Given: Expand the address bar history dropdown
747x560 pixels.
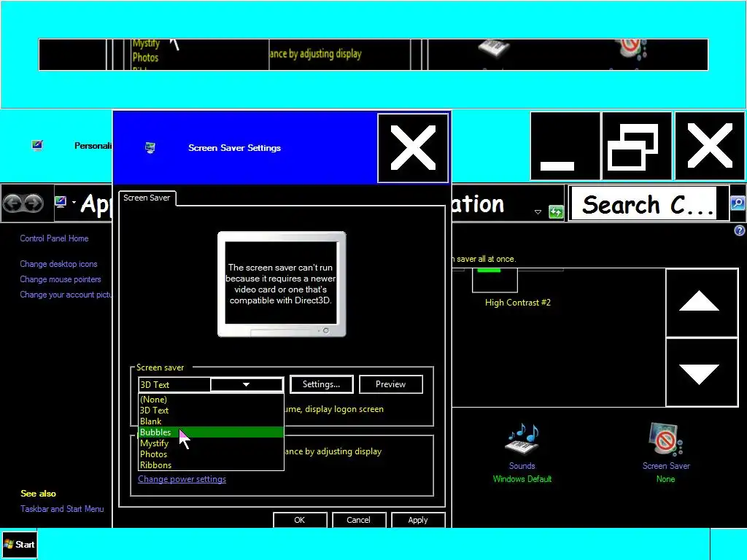Looking at the screenshot, I should tap(538, 212).
